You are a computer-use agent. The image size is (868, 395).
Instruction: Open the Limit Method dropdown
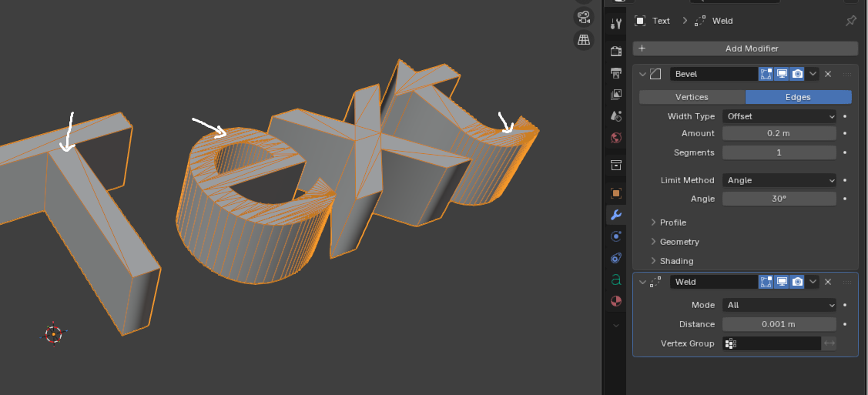tap(779, 180)
